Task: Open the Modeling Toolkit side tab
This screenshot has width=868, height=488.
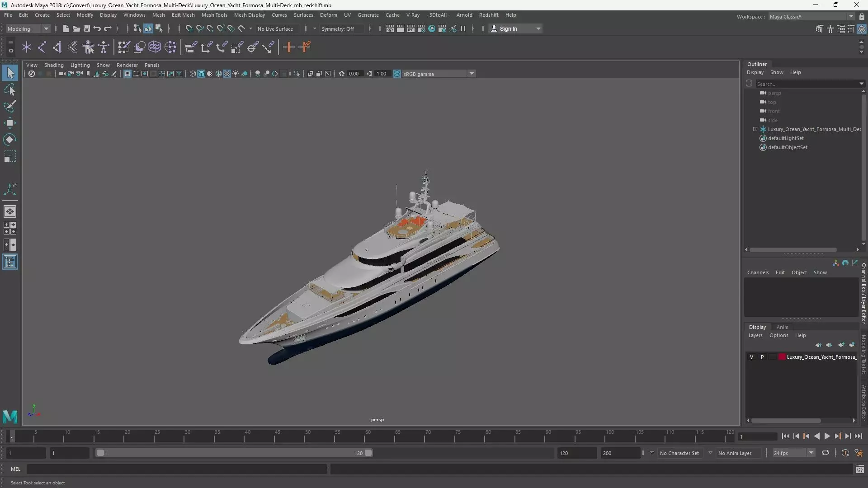Action: click(x=863, y=354)
